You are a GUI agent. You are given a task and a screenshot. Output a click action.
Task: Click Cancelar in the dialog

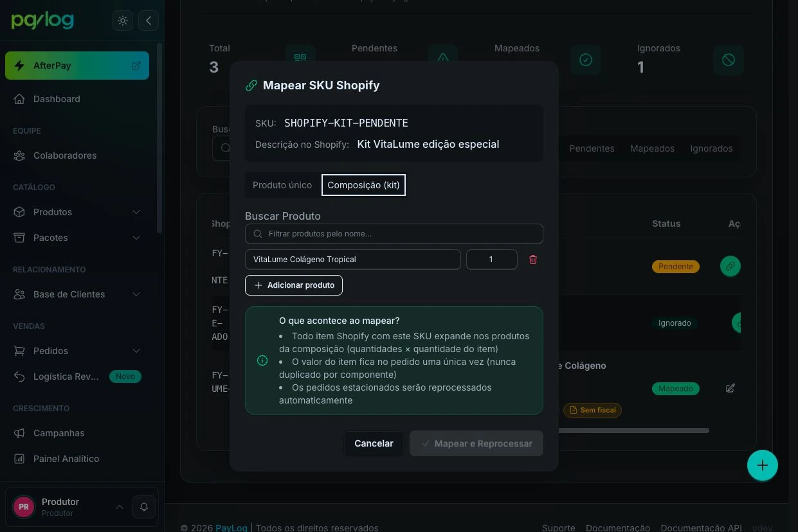tap(374, 443)
